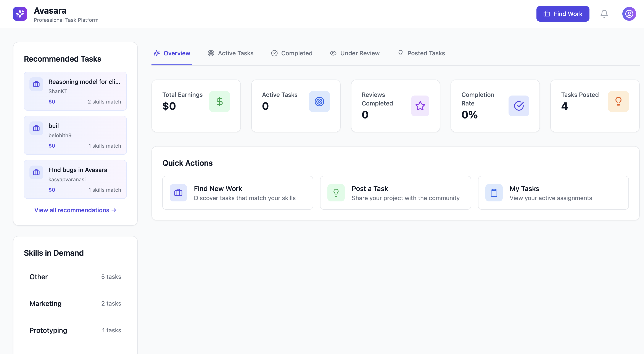Screen dimensions: 644x354
Task: Open notifications via the bell icon
Action: point(604,14)
